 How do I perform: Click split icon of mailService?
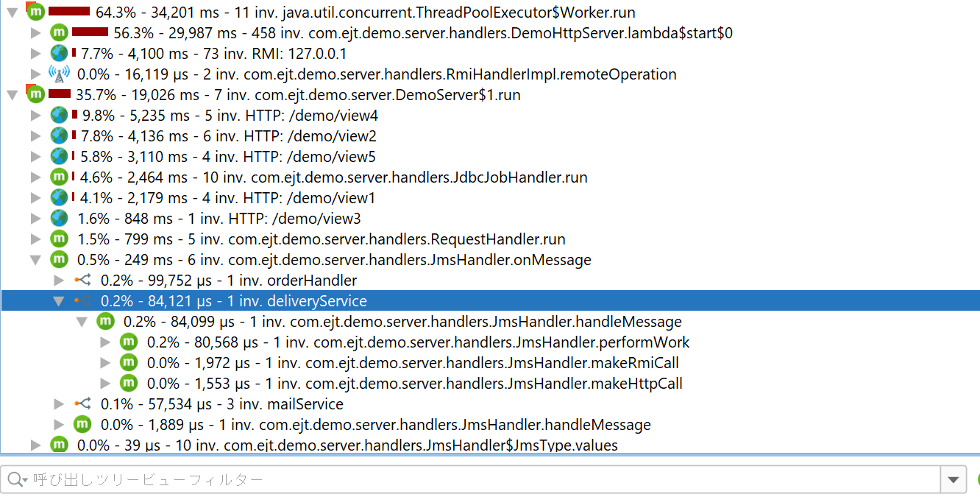click(x=82, y=404)
